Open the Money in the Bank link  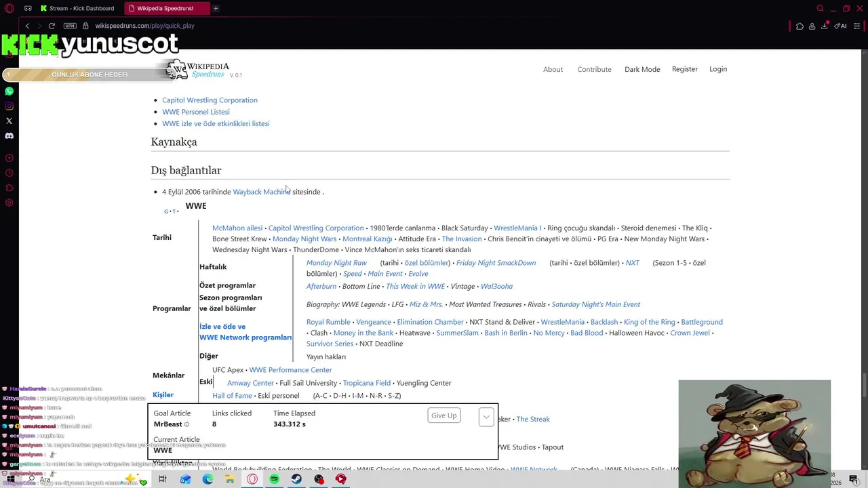(x=363, y=333)
